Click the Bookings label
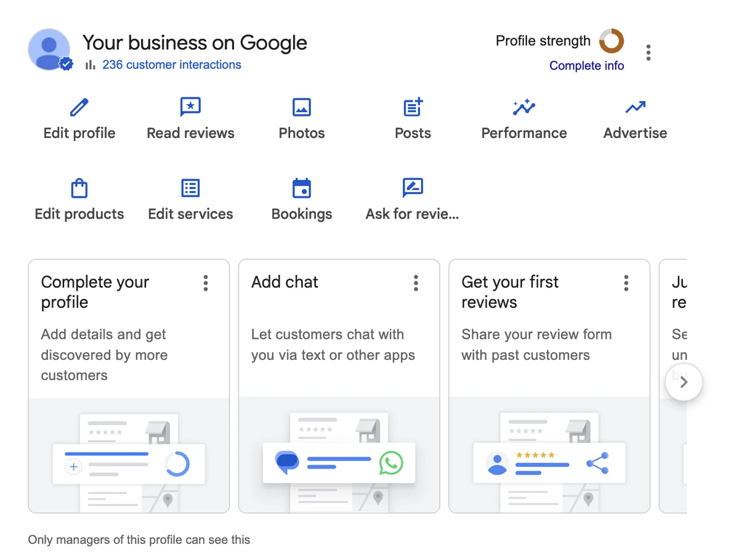The image size is (739, 560). click(x=302, y=214)
